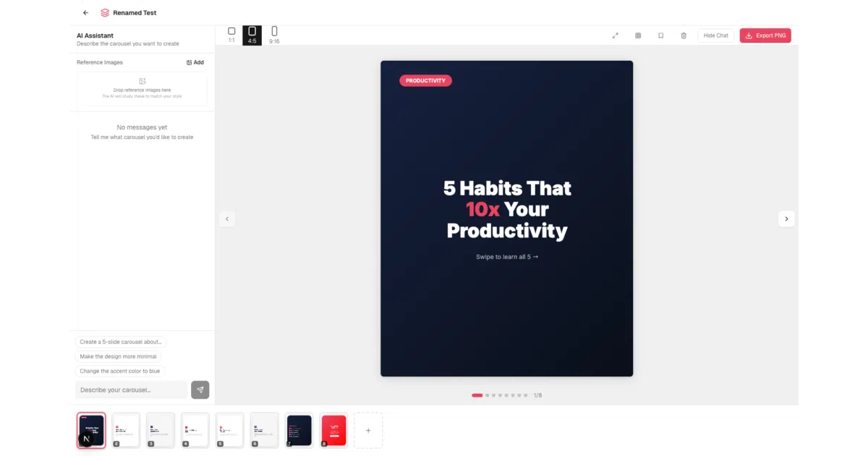Image resolution: width=868 pixels, height=456 pixels.
Task: Delete slide with trash icon
Action: [x=684, y=35]
